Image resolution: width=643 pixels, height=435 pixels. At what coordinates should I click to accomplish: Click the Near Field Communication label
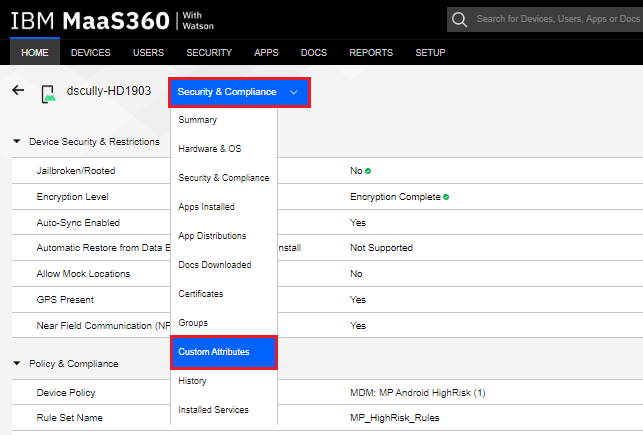point(103,326)
